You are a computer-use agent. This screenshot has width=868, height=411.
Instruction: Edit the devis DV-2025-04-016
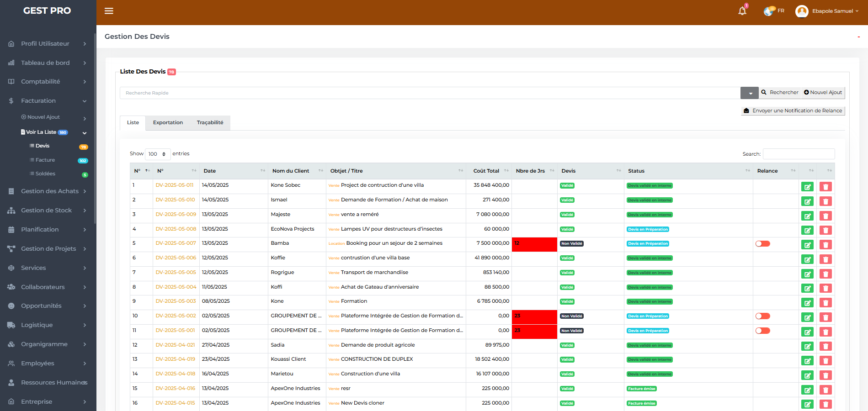(x=807, y=390)
